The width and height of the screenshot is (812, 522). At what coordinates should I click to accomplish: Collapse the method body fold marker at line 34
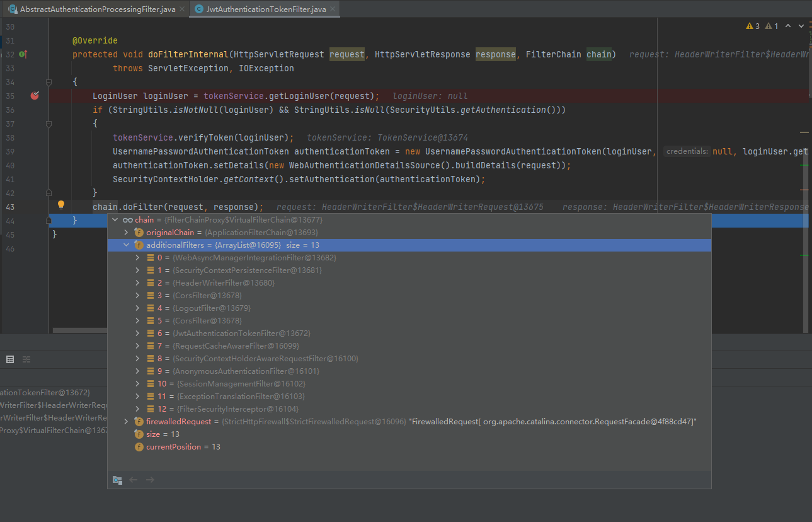[49, 82]
